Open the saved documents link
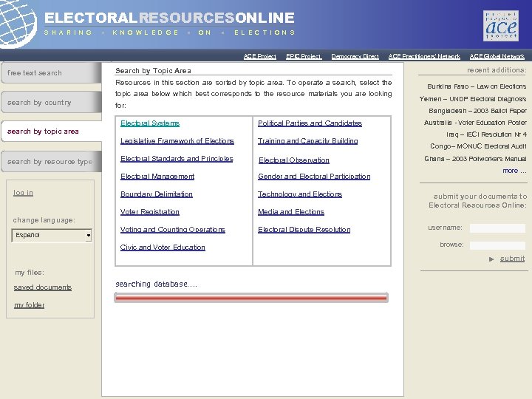Viewport: 532px width, 399px height. 42,287
